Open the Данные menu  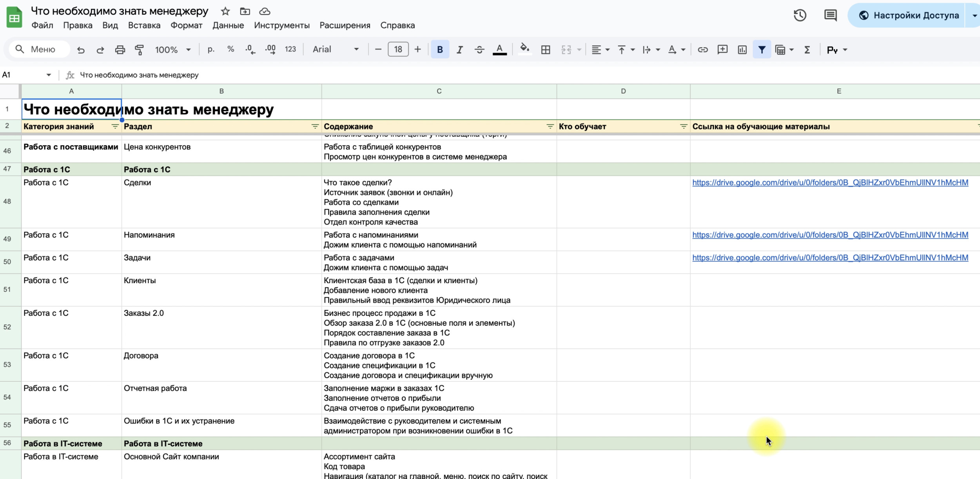[x=228, y=25]
